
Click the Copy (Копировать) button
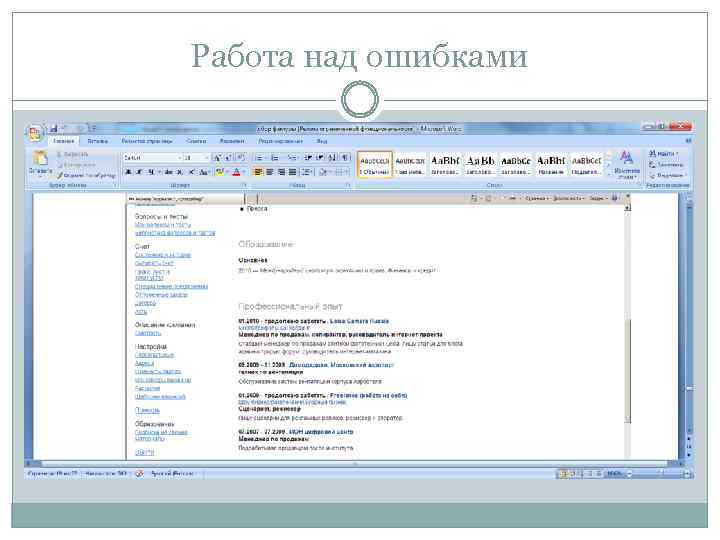pyautogui.click(x=76, y=164)
